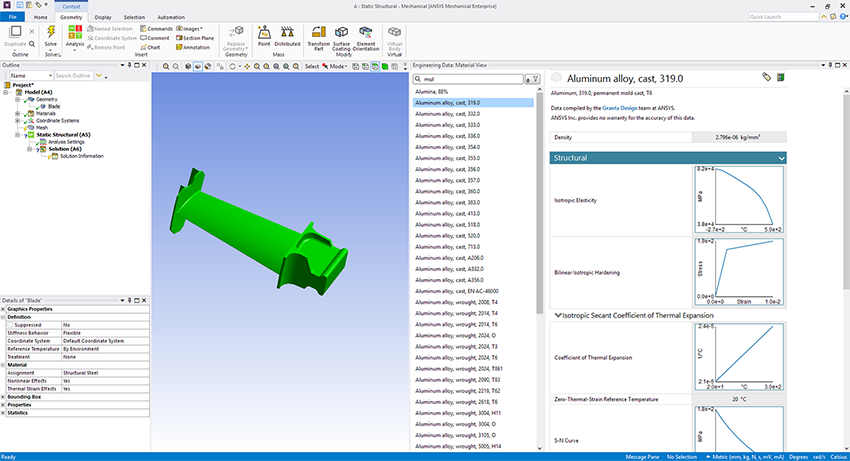
Task: Select Analysis Settings in tree
Action: (x=66, y=142)
